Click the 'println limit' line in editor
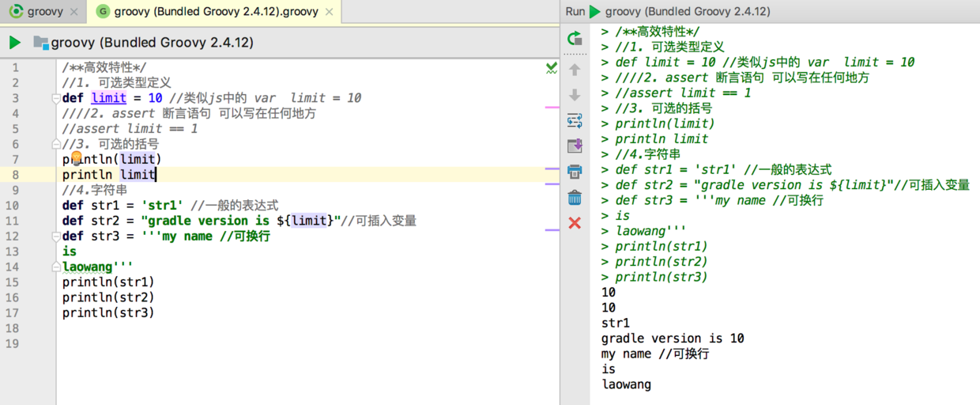Screen dimensions: 980x405 [109, 174]
